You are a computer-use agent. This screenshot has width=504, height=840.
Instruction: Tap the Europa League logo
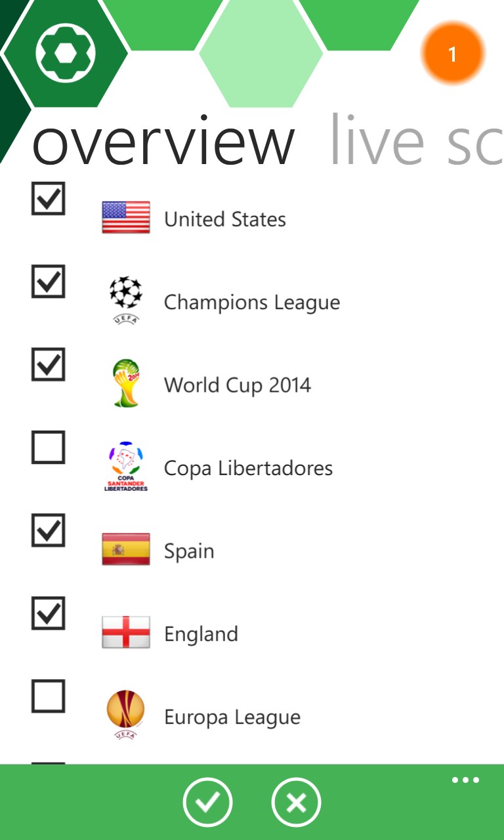[125, 715]
